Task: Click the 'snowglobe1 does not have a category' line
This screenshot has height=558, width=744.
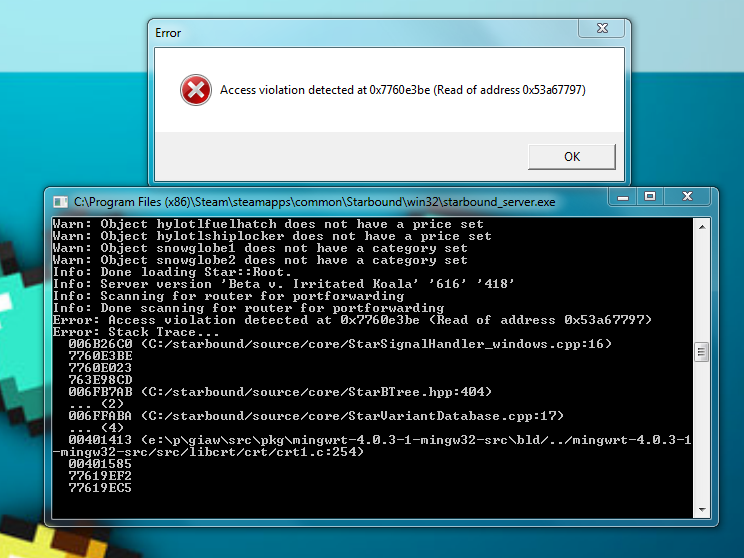Action: pyautogui.click(x=260, y=248)
